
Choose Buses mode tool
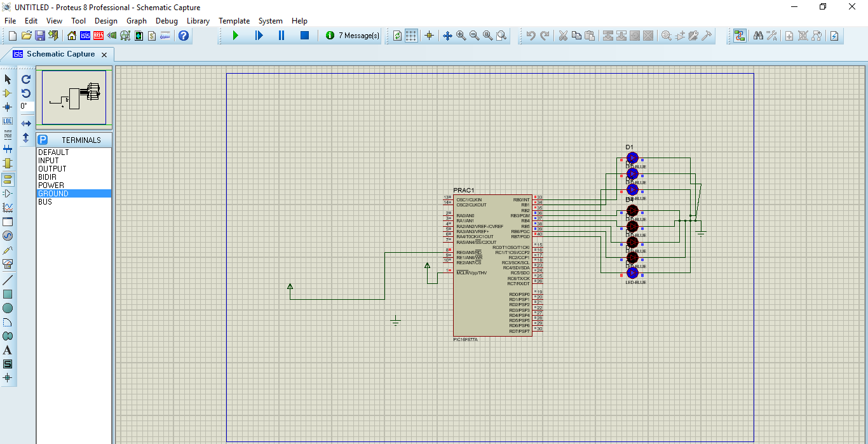click(x=8, y=149)
